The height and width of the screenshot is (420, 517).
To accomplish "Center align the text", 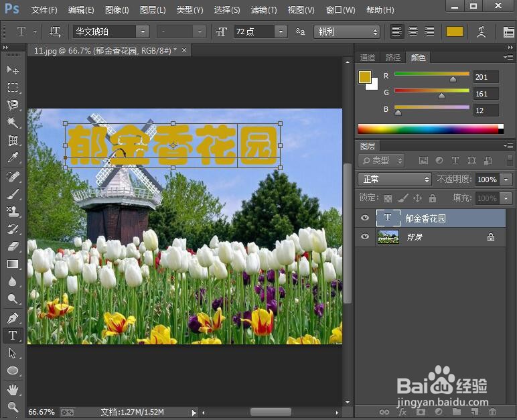I will (413, 31).
